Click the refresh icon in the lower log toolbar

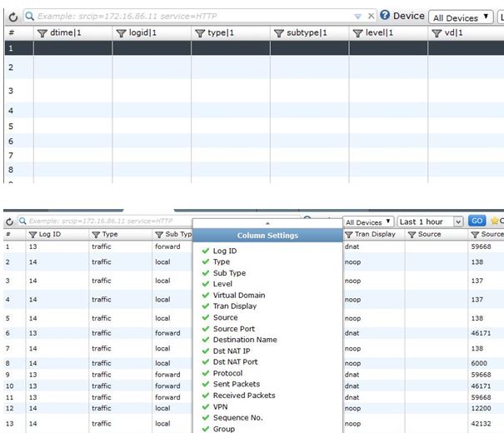(x=10, y=221)
